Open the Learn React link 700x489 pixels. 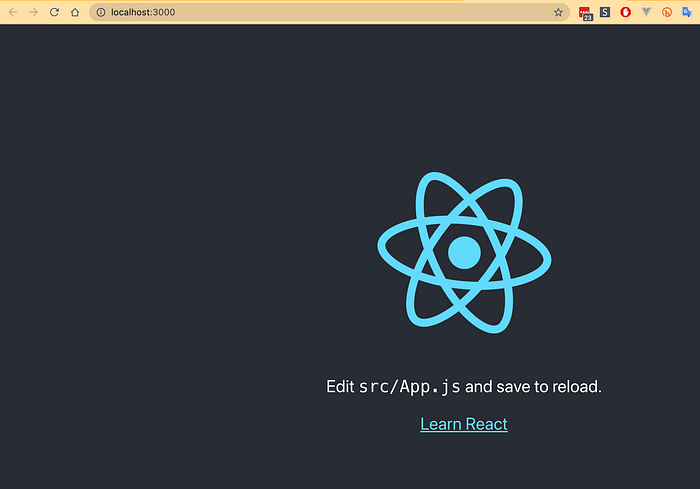click(464, 424)
